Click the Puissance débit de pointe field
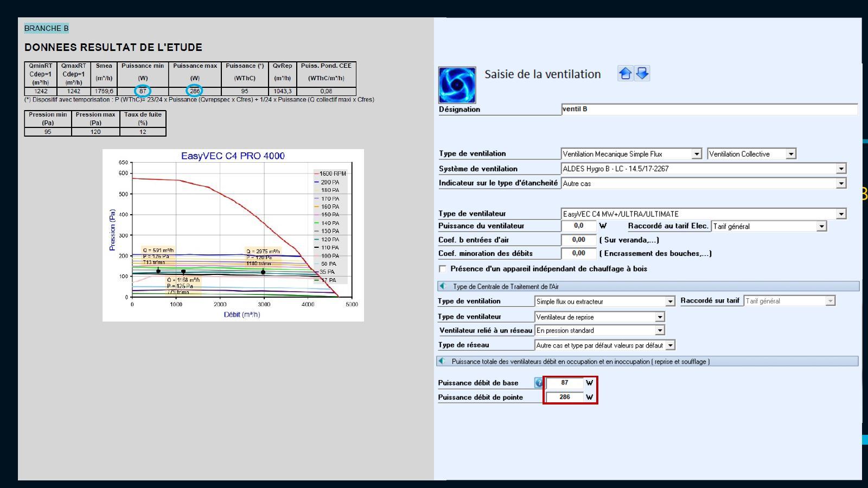Screen dimensions: 868x488 (x=564, y=397)
